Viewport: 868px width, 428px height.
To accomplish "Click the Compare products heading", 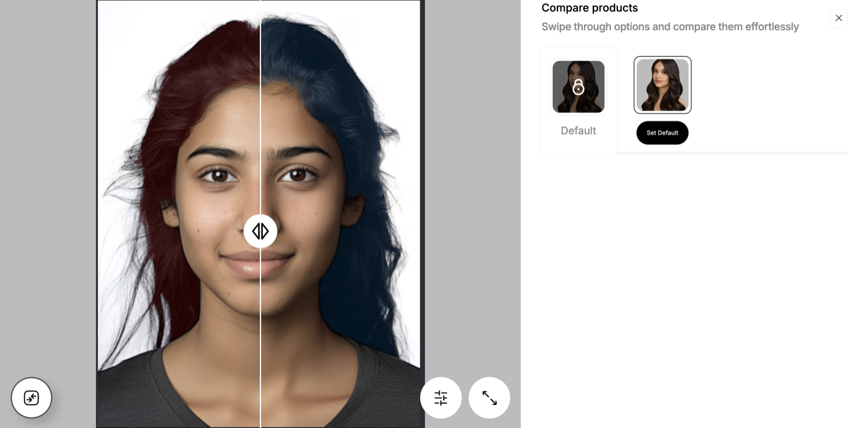I will point(590,8).
